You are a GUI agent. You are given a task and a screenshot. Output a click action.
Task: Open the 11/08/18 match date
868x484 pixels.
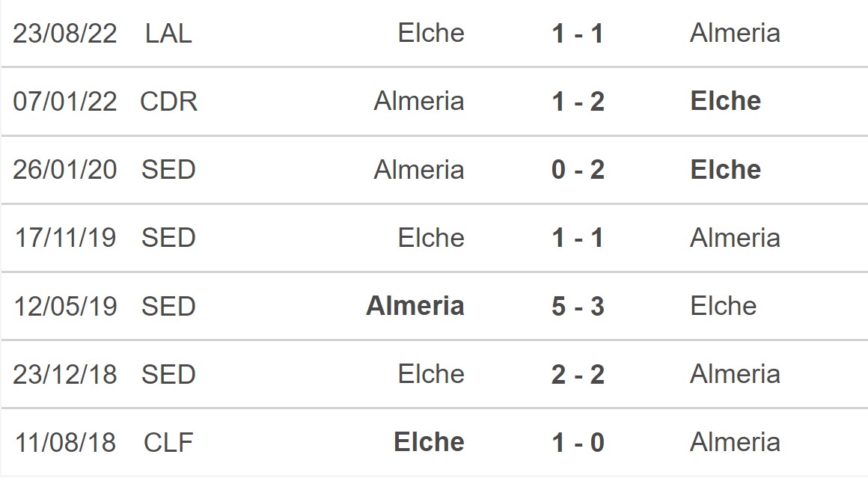point(65,442)
